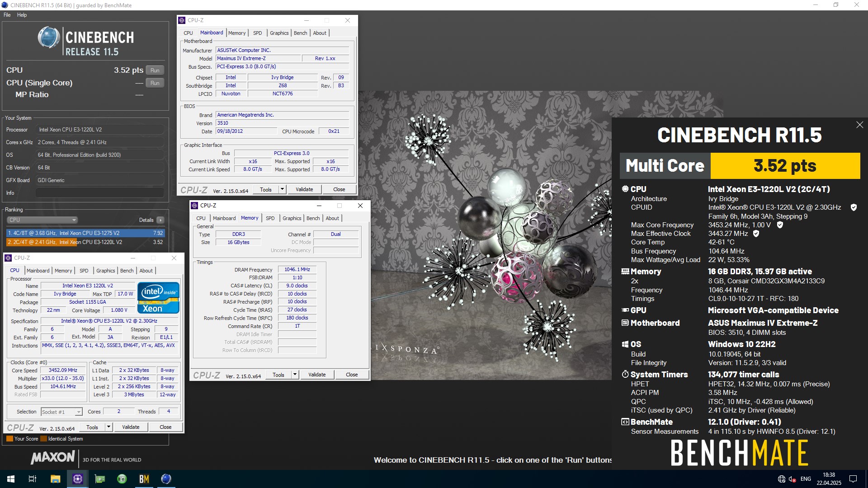Click the BenchMate section icon
Image resolution: width=868 pixels, height=488 pixels.
[x=625, y=422]
